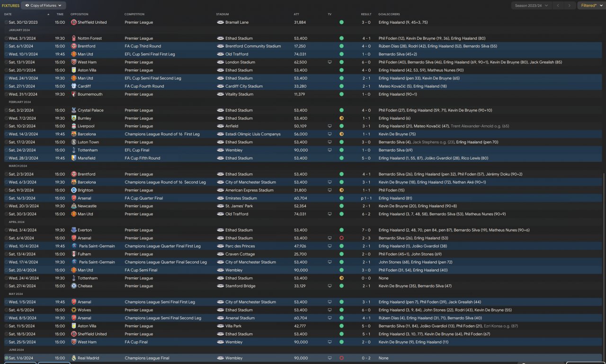Image resolution: width=606 pixels, height=364 pixels.
Task: Open the Season 2023/24 dropdown
Action: (531, 6)
